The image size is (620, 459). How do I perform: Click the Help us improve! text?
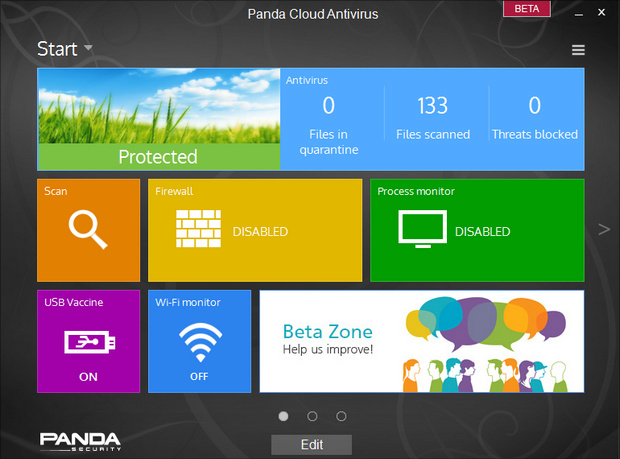pos(328,349)
